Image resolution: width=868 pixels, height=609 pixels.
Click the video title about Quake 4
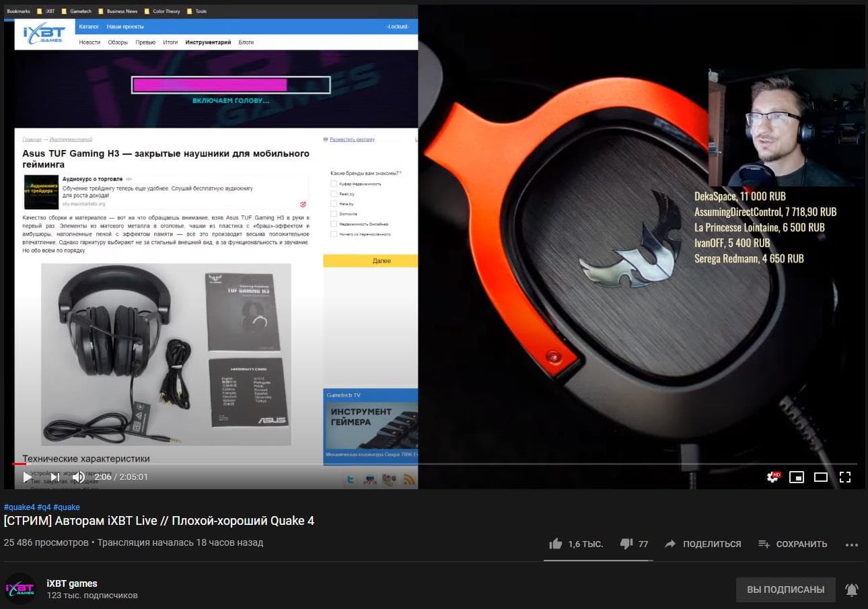pyautogui.click(x=159, y=521)
